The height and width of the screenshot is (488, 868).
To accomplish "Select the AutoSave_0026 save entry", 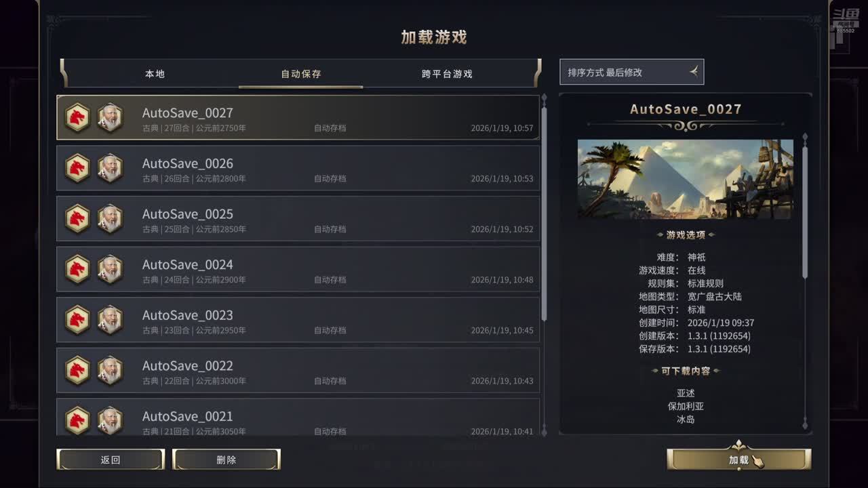I will 298,168.
